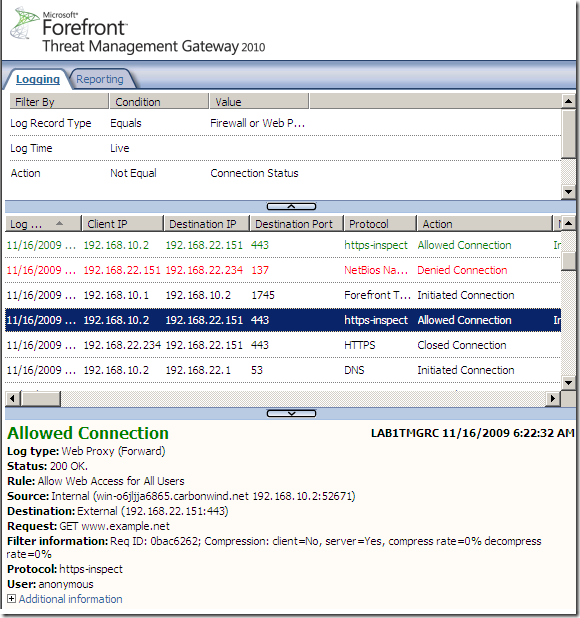Sort by the Action column header
This screenshot has width=580, height=618.
point(485,223)
